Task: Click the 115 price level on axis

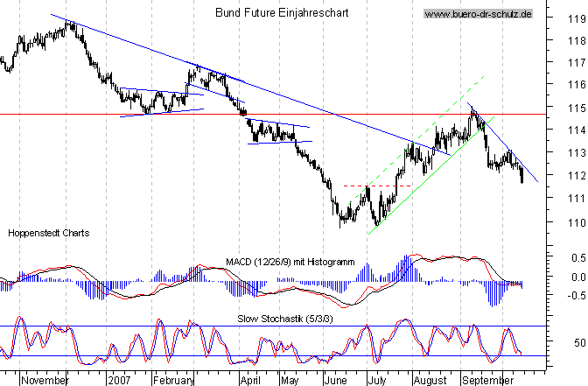Action: coord(574,108)
